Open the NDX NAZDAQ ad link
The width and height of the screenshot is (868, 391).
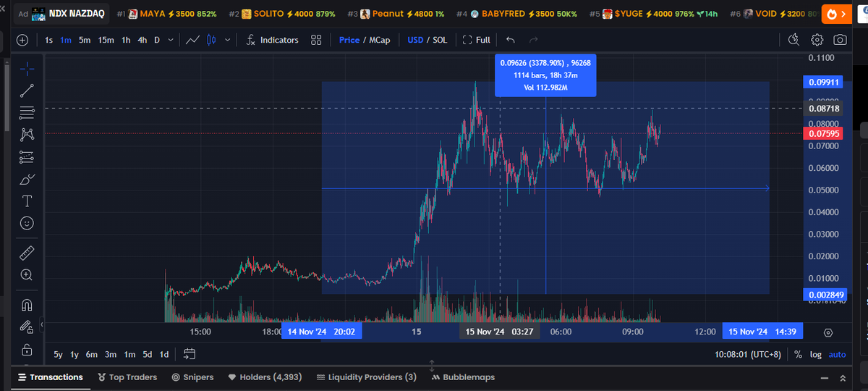[x=62, y=14]
